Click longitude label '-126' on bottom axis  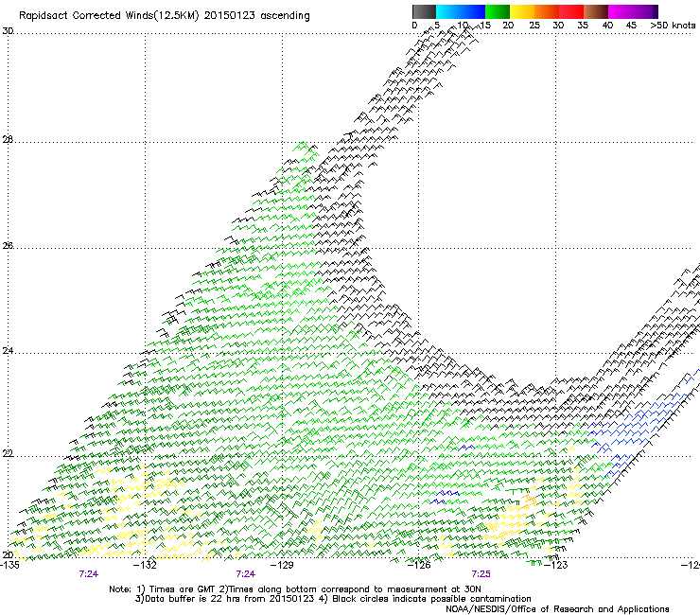click(x=419, y=565)
